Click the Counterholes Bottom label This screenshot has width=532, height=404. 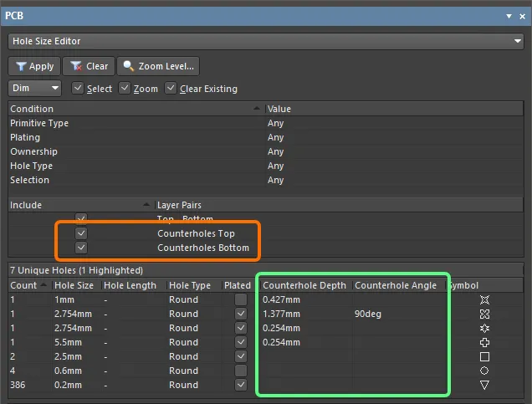(x=203, y=248)
